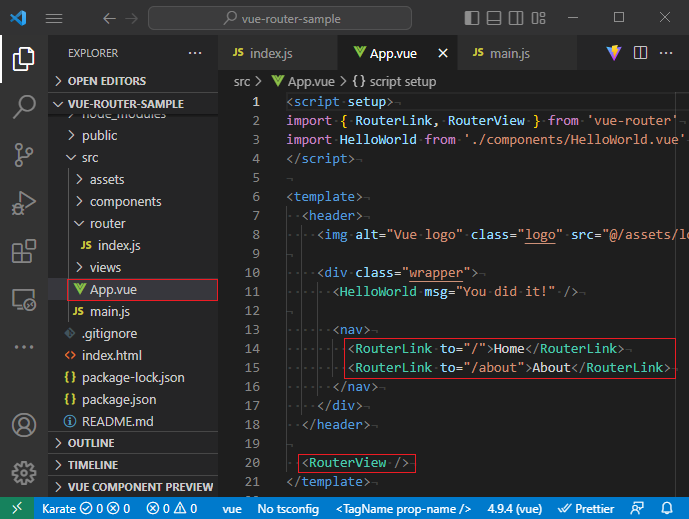Open the remote window button in status bar
Image resolution: width=689 pixels, height=519 pixels.
click(17, 508)
